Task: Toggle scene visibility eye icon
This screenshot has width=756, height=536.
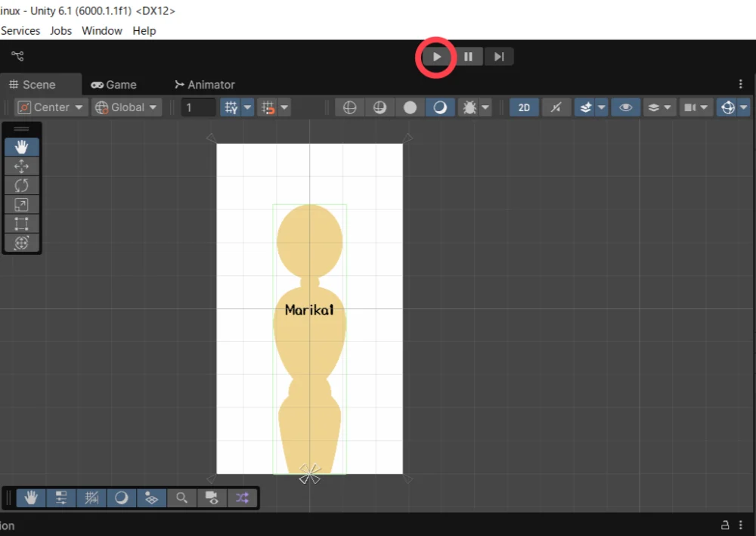Action: click(x=625, y=107)
